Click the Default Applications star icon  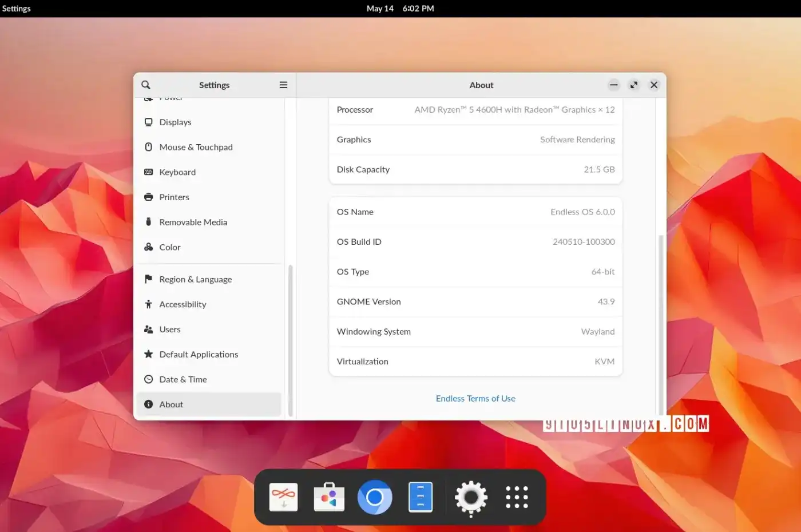pyautogui.click(x=149, y=354)
